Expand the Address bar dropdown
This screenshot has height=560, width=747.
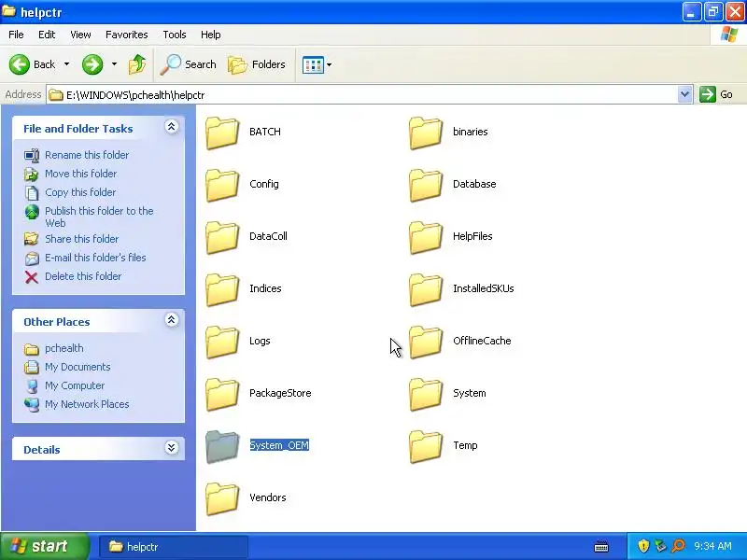pos(684,94)
